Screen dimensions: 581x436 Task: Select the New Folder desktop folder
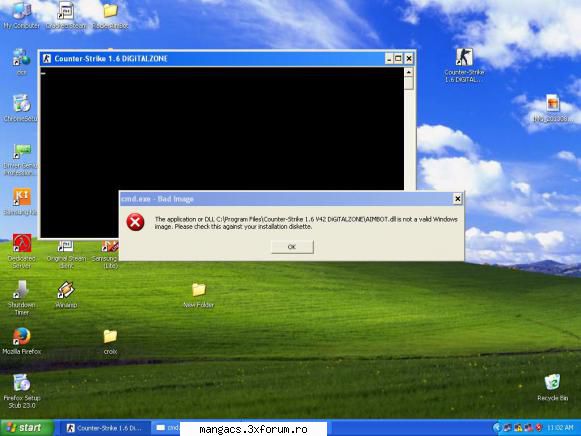[x=199, y=295]
